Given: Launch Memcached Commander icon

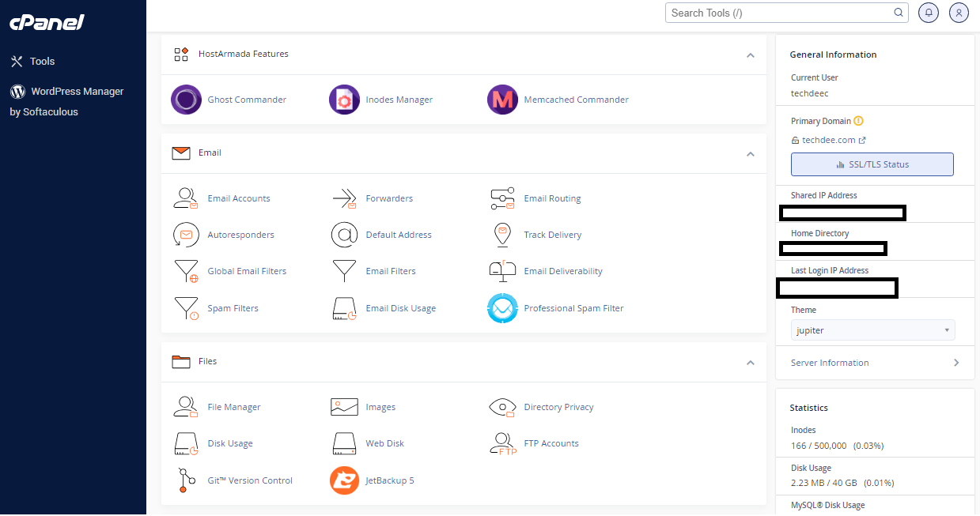Looking at the screenshot, I should tap(503, 100).
